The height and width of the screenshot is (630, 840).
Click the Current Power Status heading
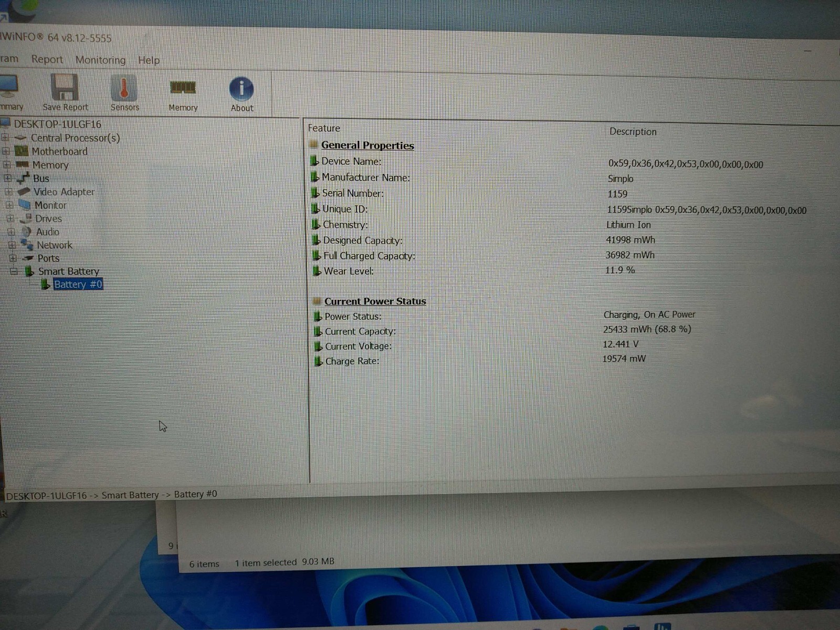(x=375, y=301)
